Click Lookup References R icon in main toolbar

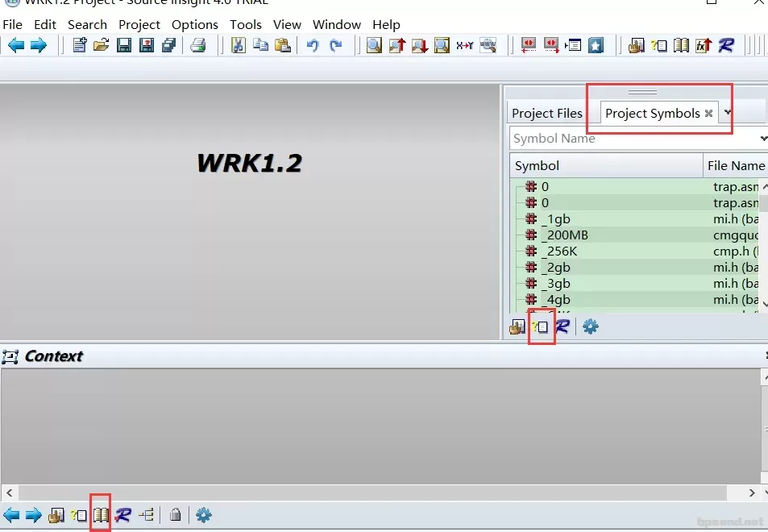click(726, 46)
